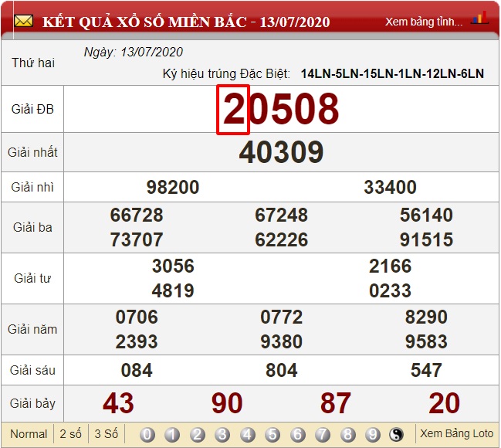Screen dimensions: 501x448
Task: Open the Xem Bảng Loto link
Action: (455, 434)
